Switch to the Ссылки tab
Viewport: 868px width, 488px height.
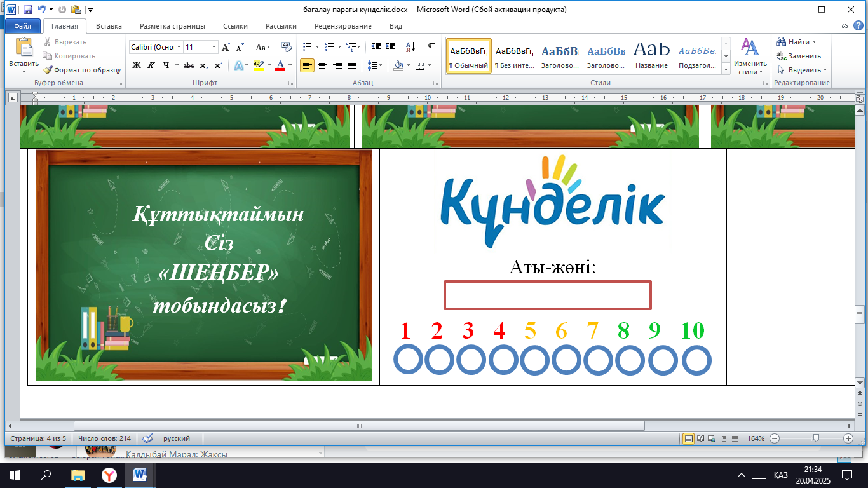[235, 26]
